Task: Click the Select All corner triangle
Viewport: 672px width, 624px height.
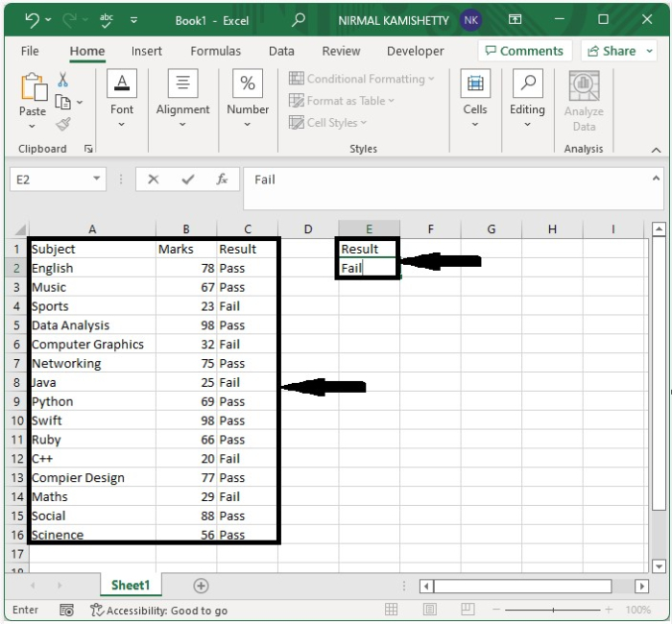Action: [19, 228]
